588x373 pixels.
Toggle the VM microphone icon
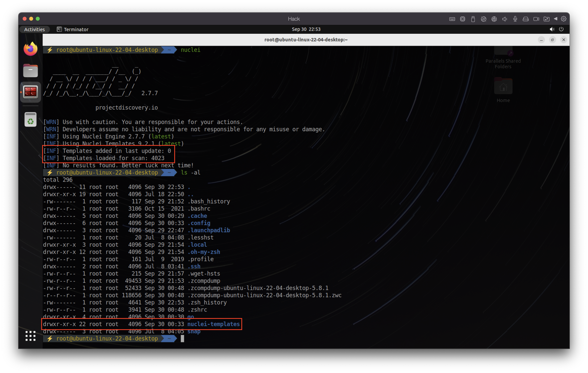(515, 19)
